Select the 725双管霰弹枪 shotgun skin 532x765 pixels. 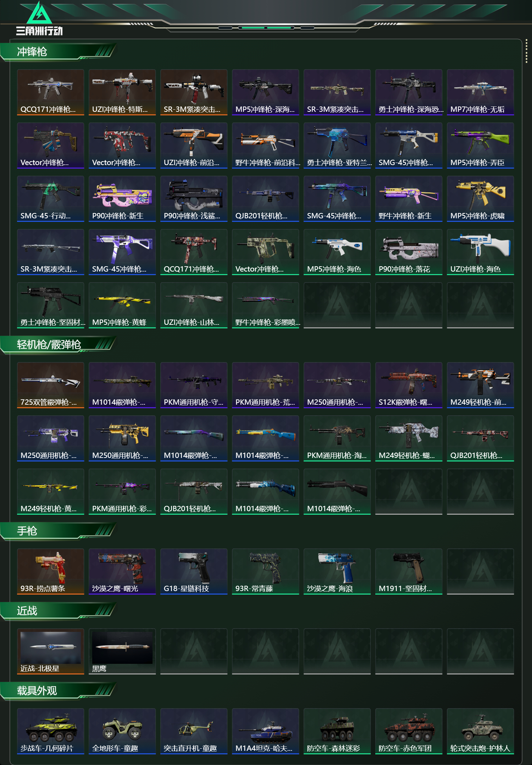(x=50, y=385)
